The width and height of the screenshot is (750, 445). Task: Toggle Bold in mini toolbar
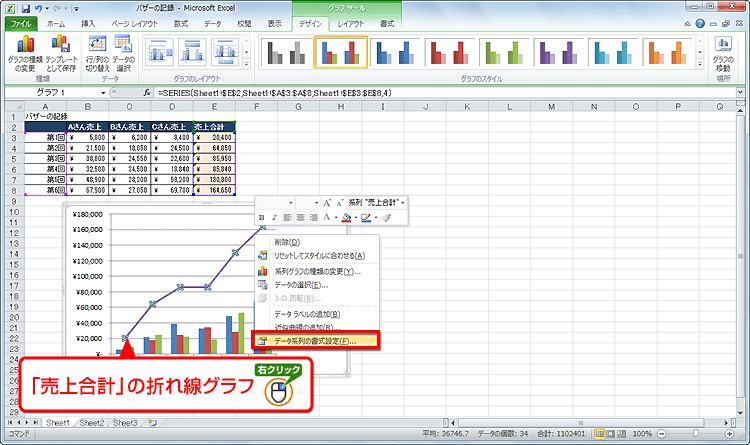(262, 218)
